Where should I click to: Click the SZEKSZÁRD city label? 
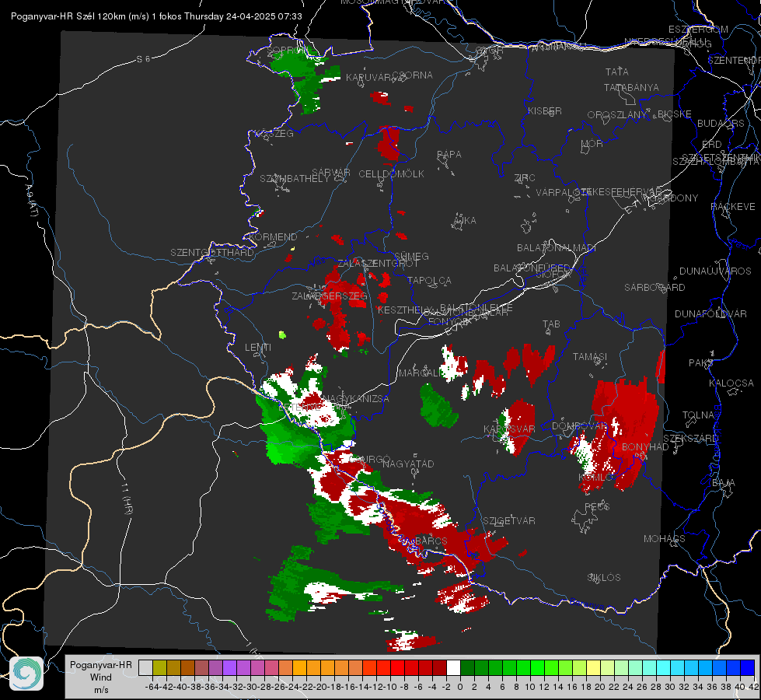point(690,439)
